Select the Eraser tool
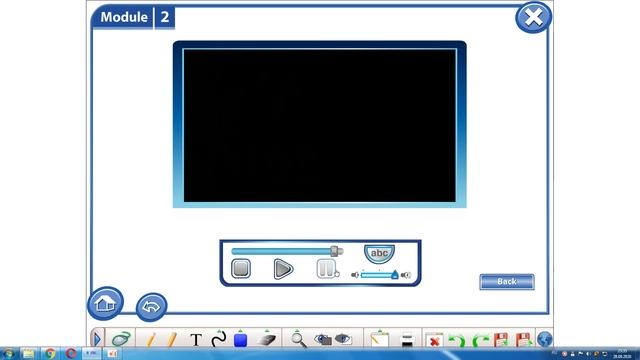 [267, 339]
